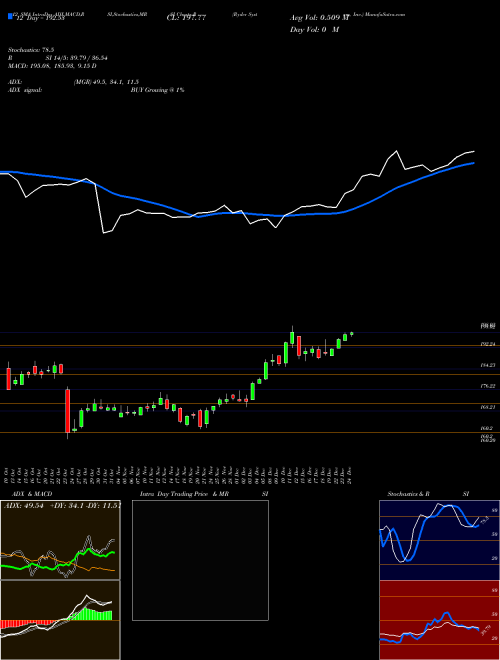Click the long red candlestick after the gap down

67,411
